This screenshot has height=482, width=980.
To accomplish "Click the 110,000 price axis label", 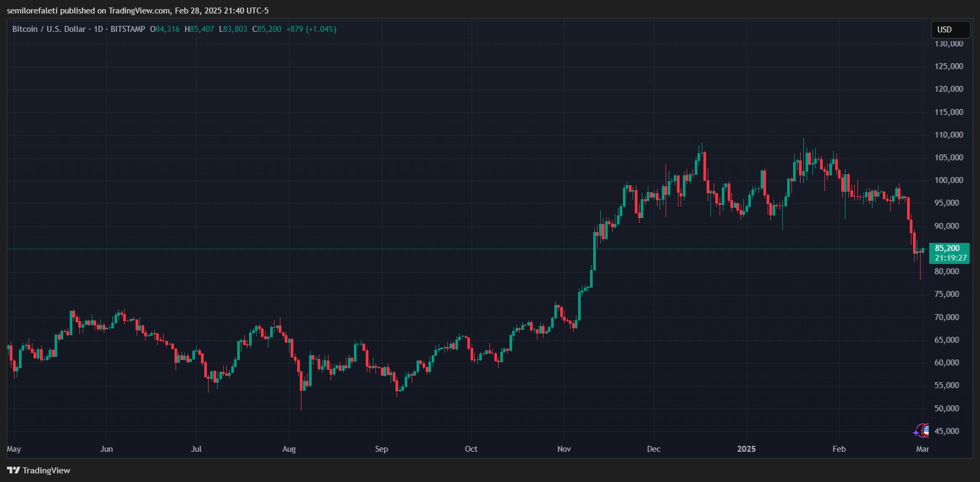I will click(949, 135).
